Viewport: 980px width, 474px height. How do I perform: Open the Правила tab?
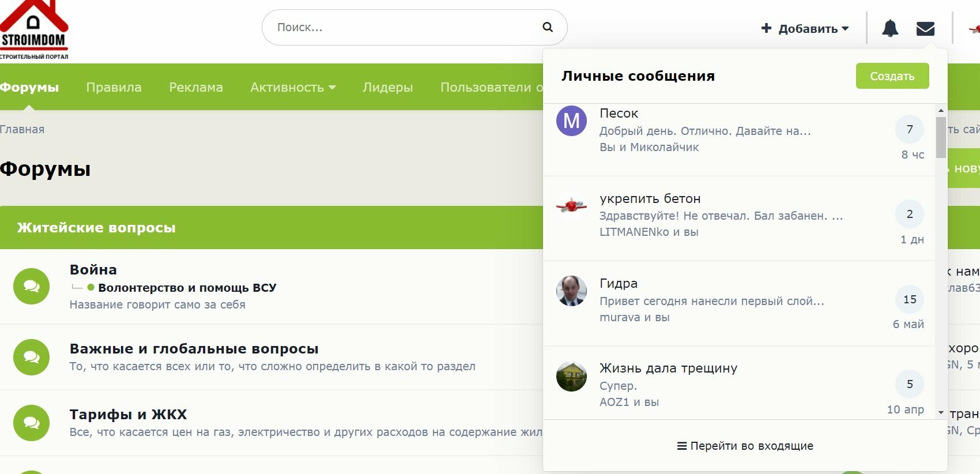(114, 87)
